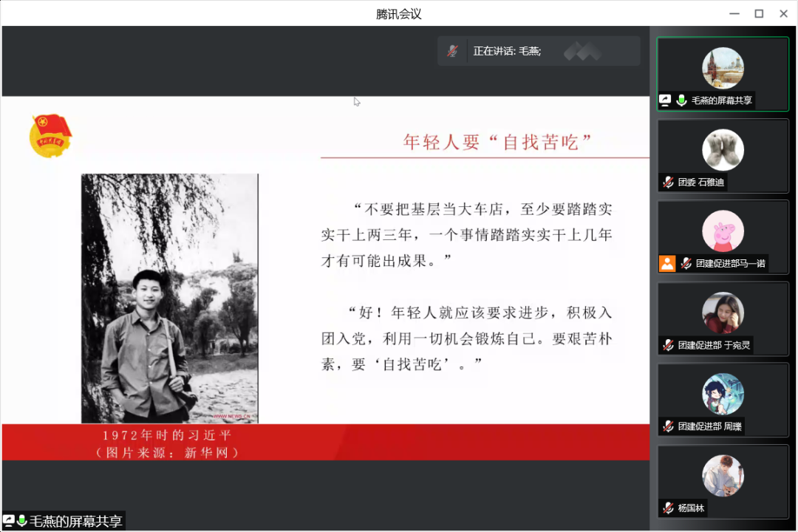
Task: Click the Communist Youth League emblem on slide
Action: click(50, 135)
